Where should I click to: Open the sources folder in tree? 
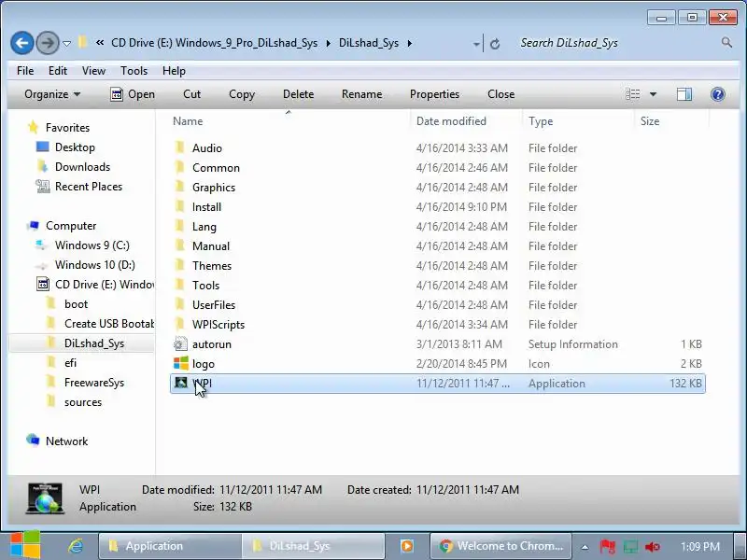click(83, 402)
